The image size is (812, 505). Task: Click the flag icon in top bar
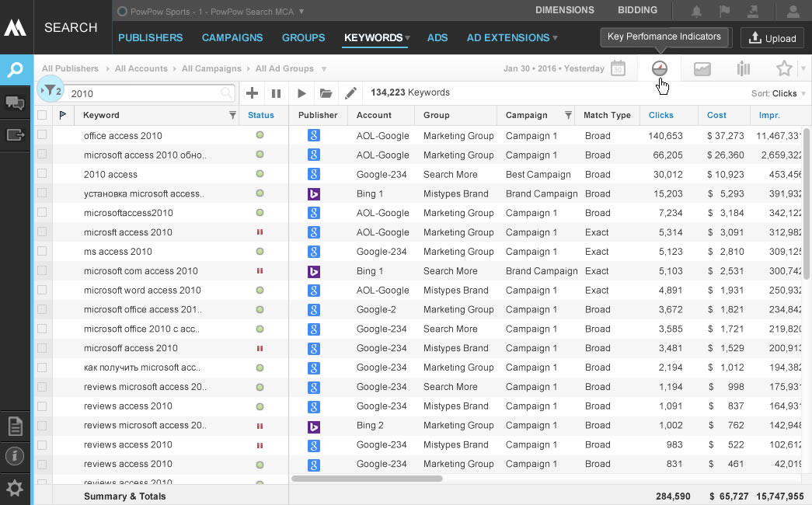[x=724, y=12]
